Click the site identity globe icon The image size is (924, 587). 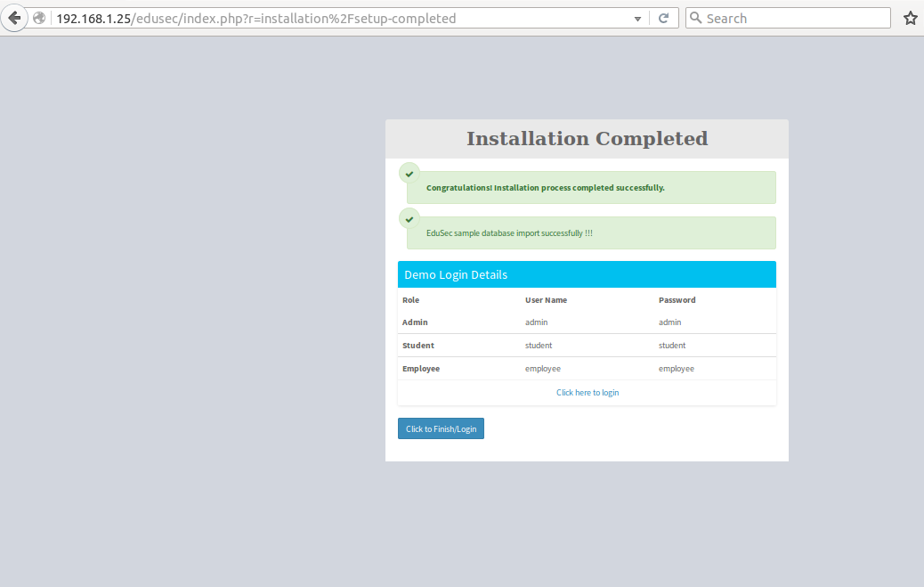coord(39,19)
